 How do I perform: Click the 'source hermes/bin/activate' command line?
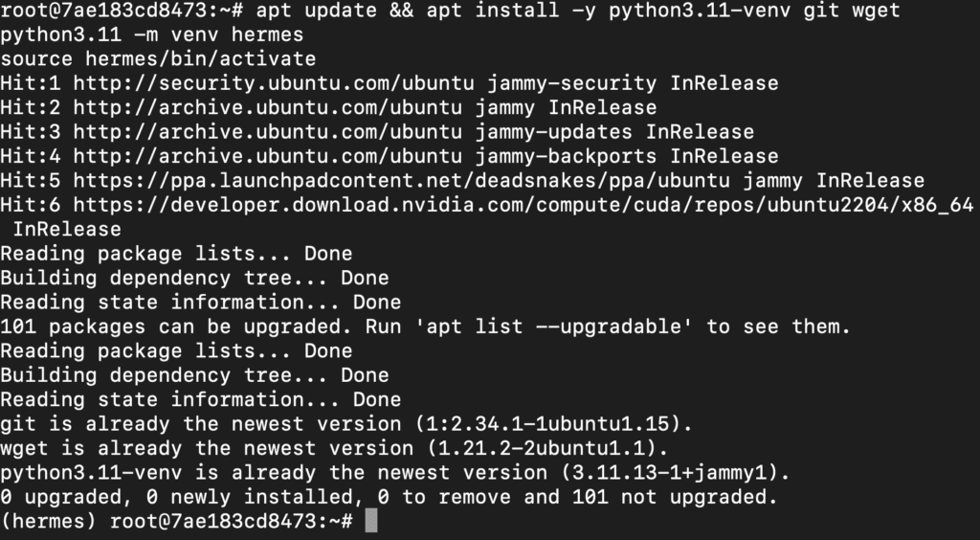click(158, 58)
